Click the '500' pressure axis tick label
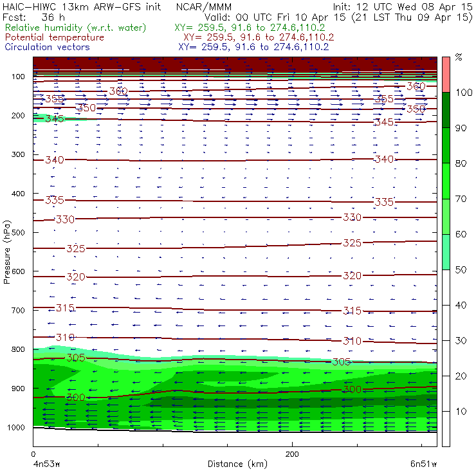This screenshot has width=476, height=476. click(x=18, y=233)
